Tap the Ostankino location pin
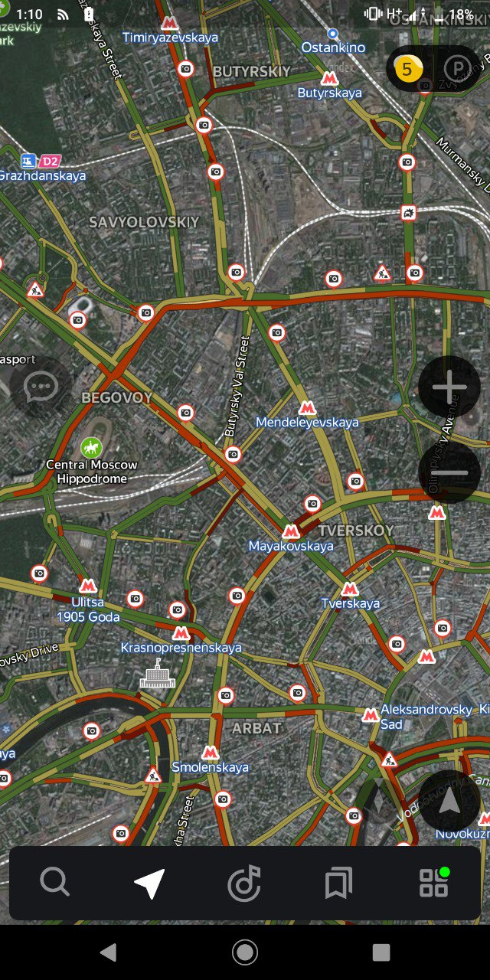The width and height of the screenshot is (490, 980). 333,34
